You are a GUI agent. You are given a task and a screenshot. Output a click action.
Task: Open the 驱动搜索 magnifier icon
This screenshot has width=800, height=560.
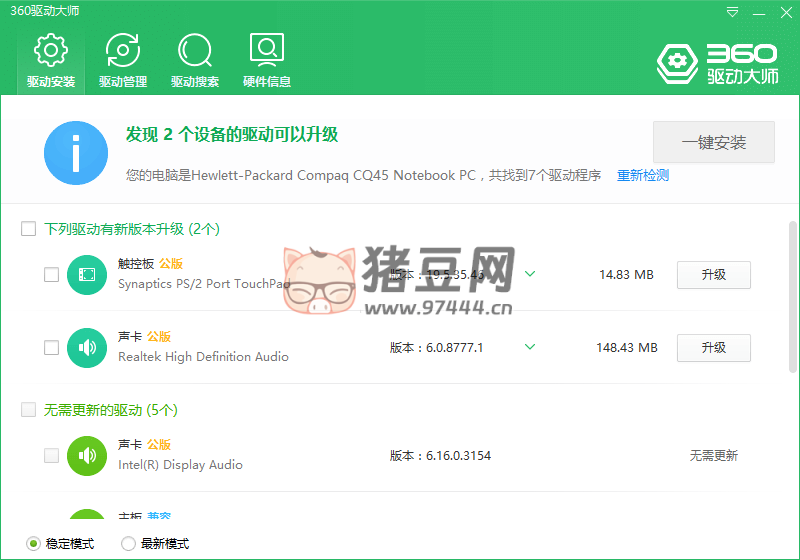tap(195, 50)
